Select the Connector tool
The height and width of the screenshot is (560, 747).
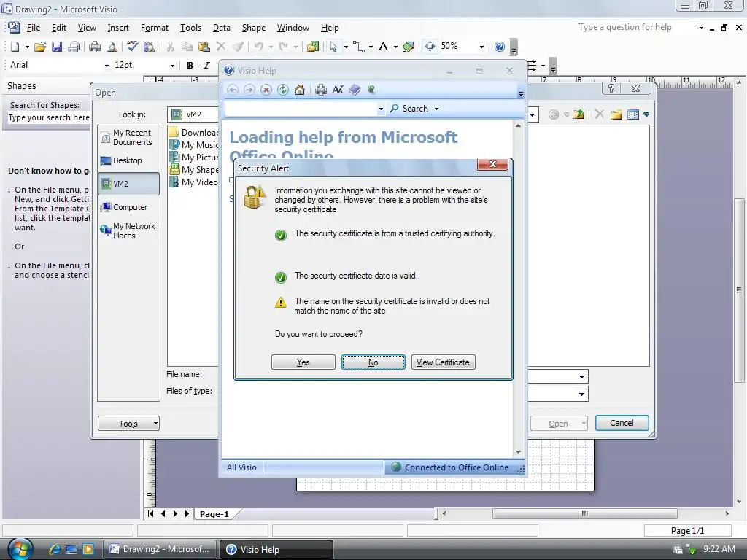359,47
